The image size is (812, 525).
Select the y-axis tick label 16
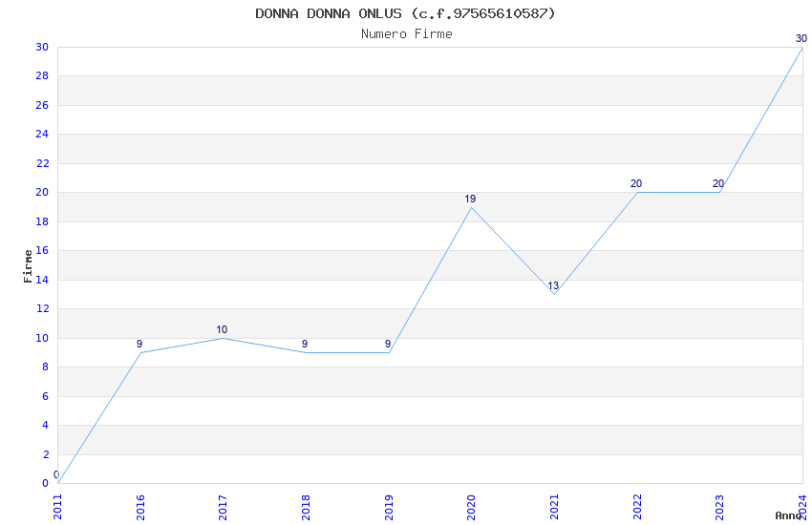(42, 250)
